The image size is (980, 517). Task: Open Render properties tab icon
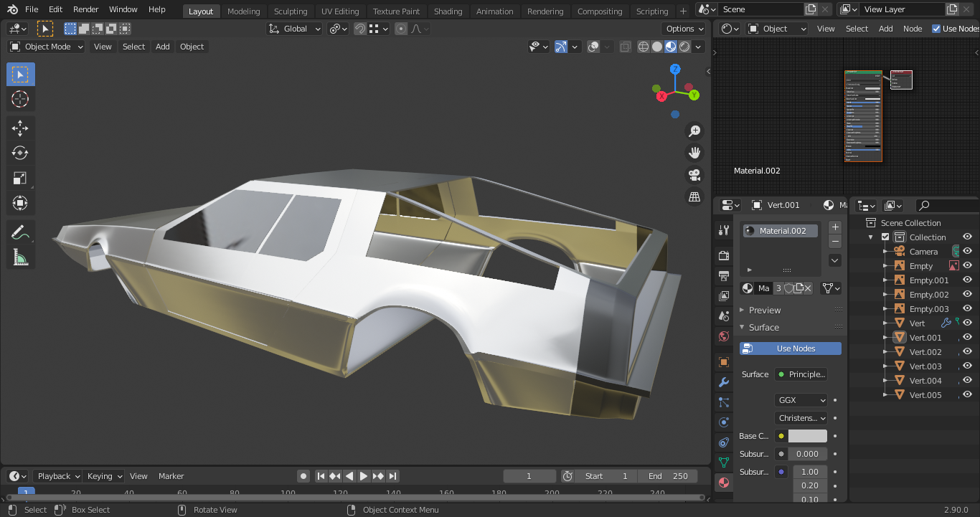723,256
